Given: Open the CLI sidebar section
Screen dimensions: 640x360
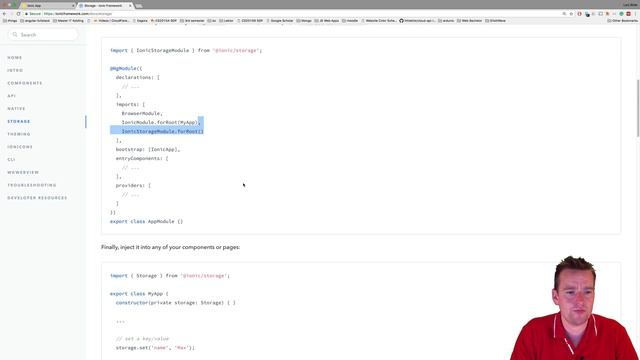Looking at the screenshot, I should (11, 159).
